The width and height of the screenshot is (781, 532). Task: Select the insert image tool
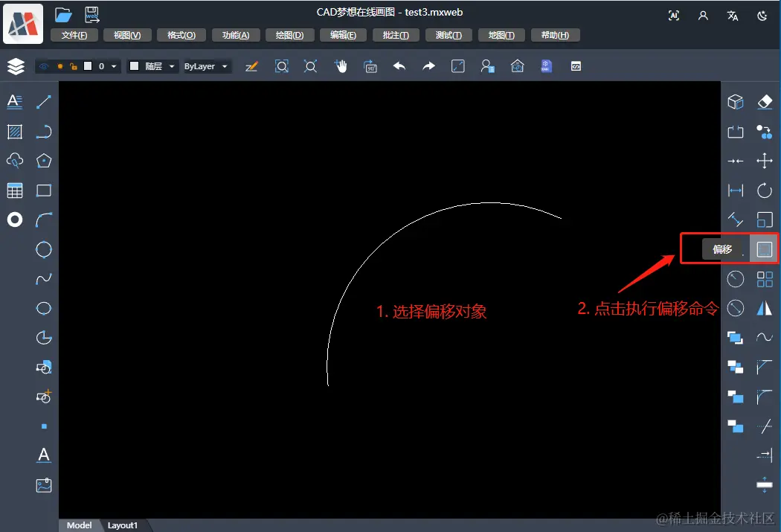click(44, 485)
